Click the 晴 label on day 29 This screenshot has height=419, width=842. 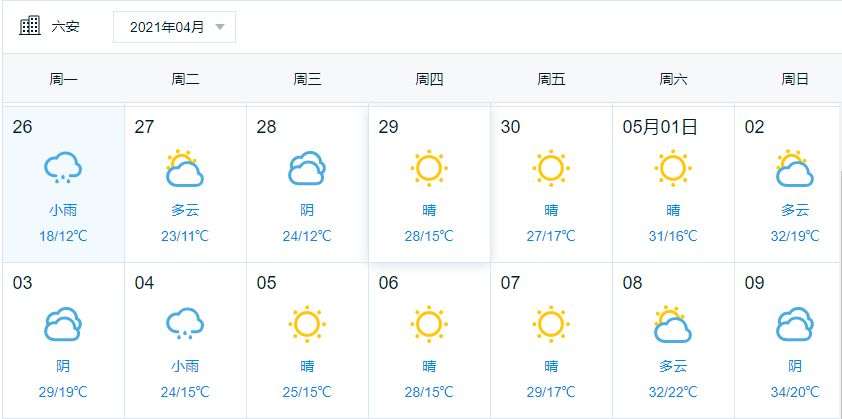pos(429,211)
